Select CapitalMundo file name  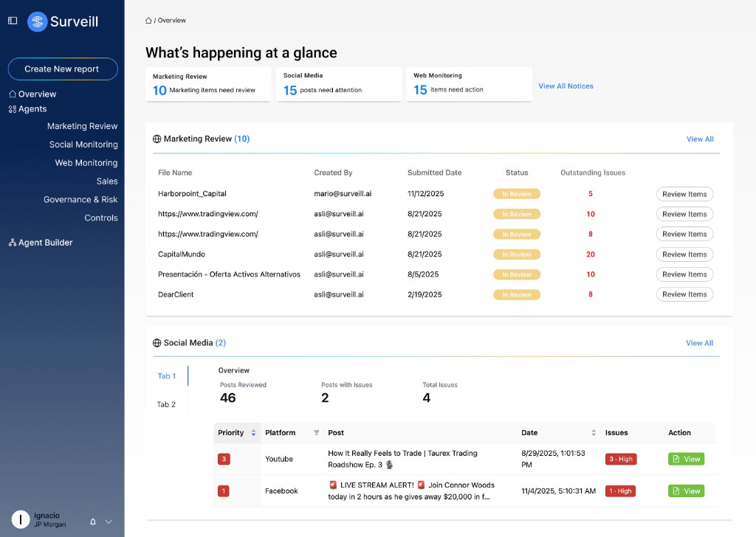coord(182,254)
